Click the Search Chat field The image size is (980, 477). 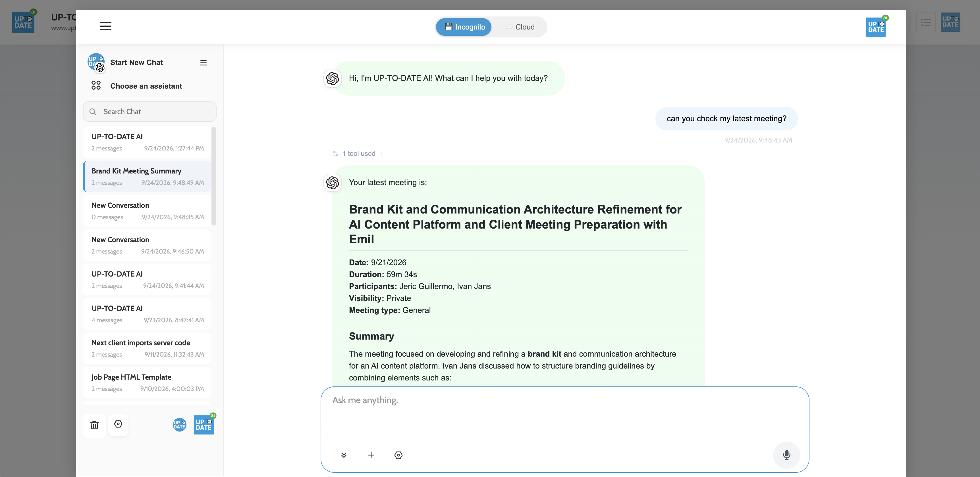point(150,112)
